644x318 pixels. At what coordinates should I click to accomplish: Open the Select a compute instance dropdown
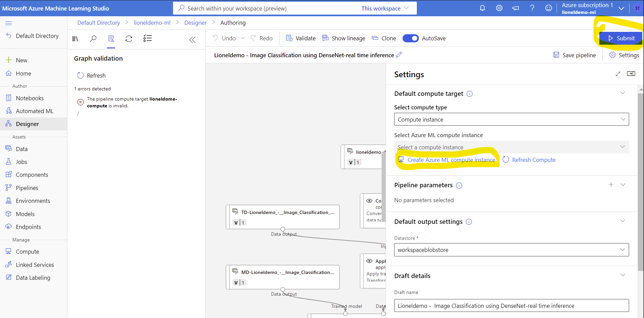pos(512,147)
